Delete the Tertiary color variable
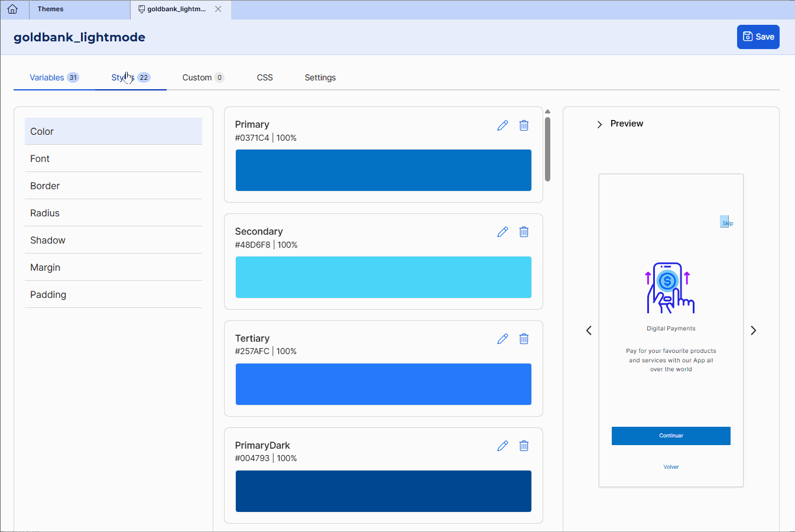The height and width of the screenshot is (532, 795). 524,339
